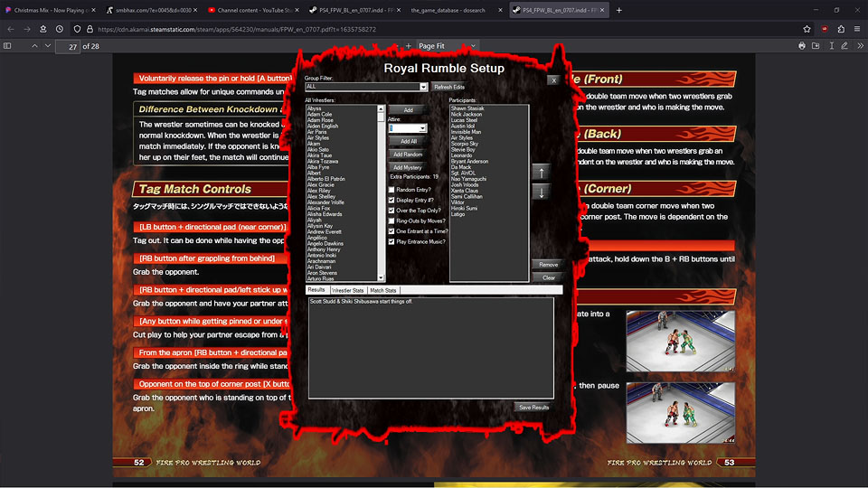This screenshot has height=488, width=868.
Task: Click the Add Random button
Action: click(408, 155)
